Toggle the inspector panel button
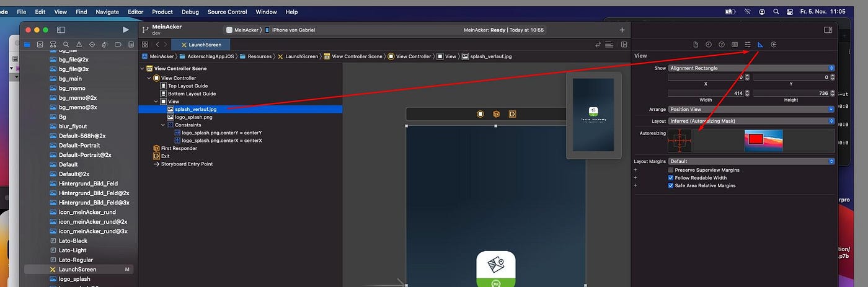Image resolution: width=868 pixels, height=287 pixels. pyautogui.click(x=828, y=30)
